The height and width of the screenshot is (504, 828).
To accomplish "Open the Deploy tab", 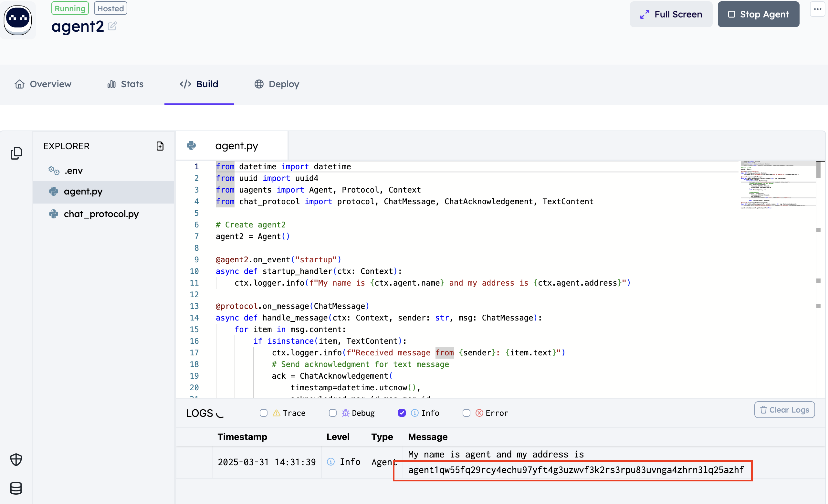I will click(x=277, y=84).
